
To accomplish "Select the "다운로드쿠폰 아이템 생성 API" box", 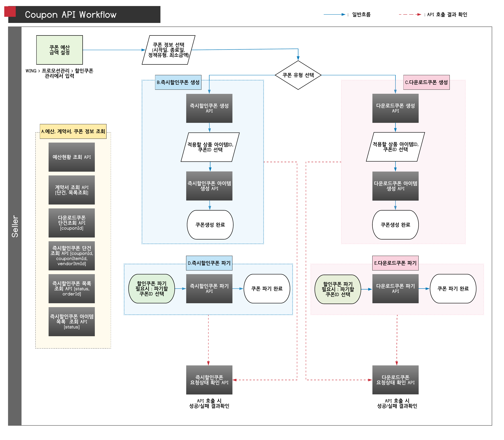I will coord(395,186).
